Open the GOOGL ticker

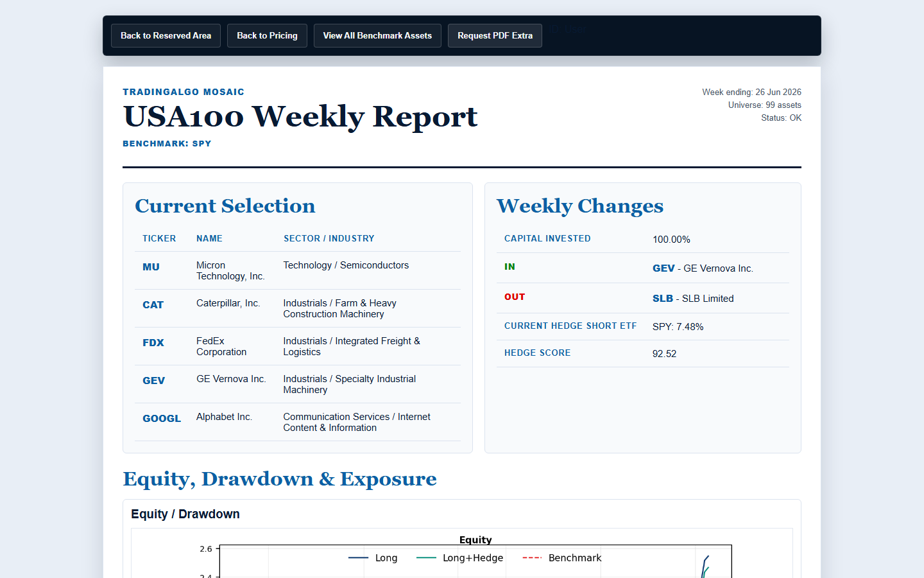[162, 419]
